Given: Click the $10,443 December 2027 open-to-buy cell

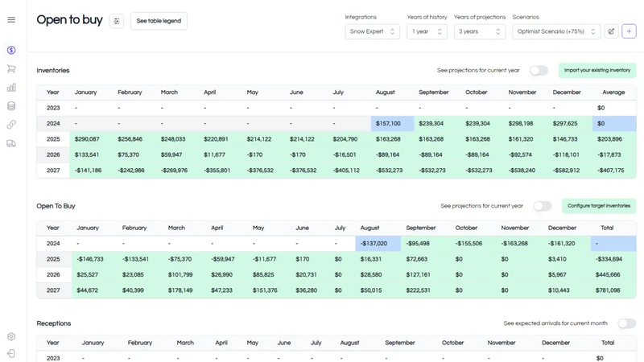Looking at the screenshot, I should click(567, 290).
